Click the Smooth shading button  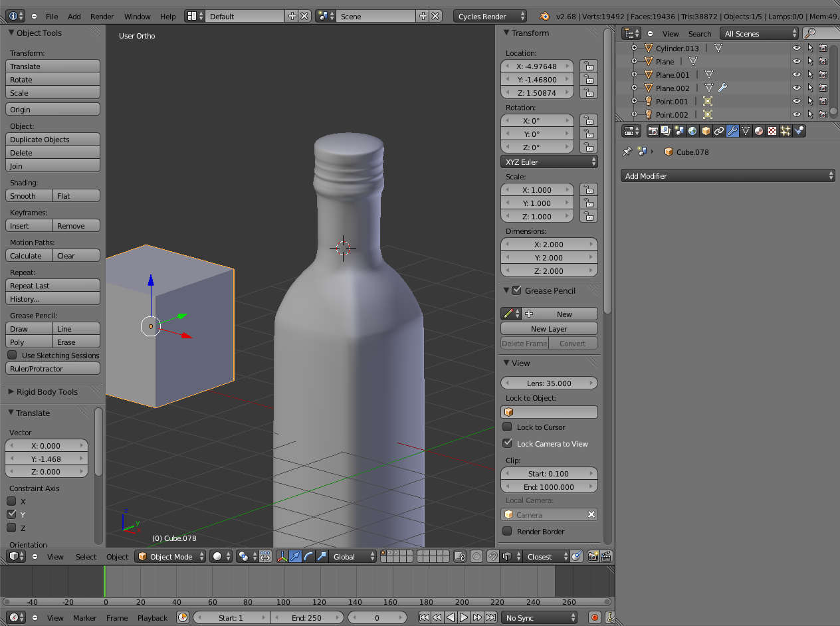tap(29, 195)
